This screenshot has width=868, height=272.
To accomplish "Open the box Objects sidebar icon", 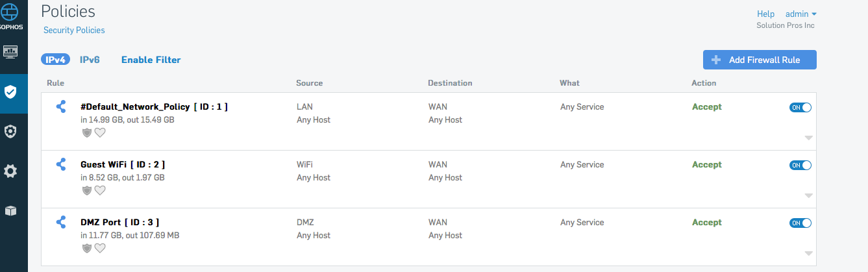I will (10, 211).
